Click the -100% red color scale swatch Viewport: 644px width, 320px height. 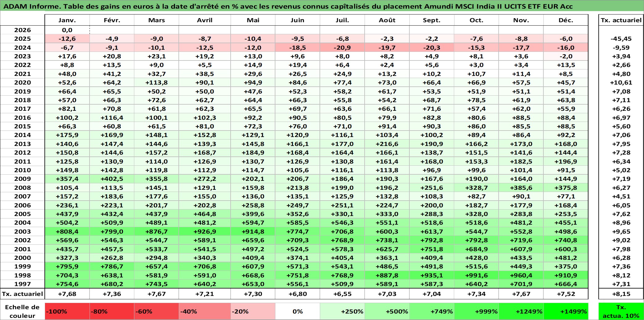coord(67,311)
